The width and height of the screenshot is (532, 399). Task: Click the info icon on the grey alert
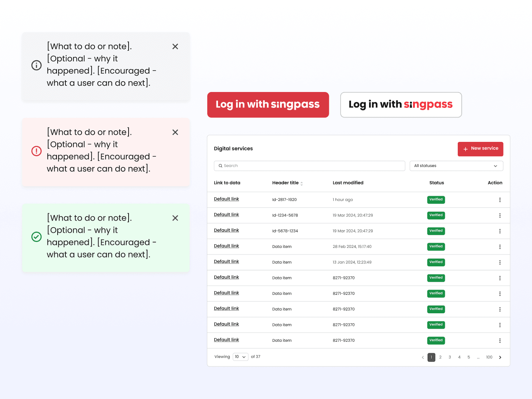coord(36,65)
